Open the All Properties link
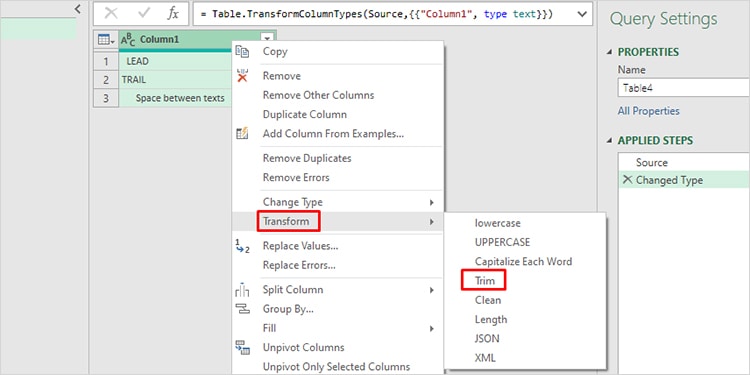This screenshot has width=750, height=375. (x=648, y=111)
